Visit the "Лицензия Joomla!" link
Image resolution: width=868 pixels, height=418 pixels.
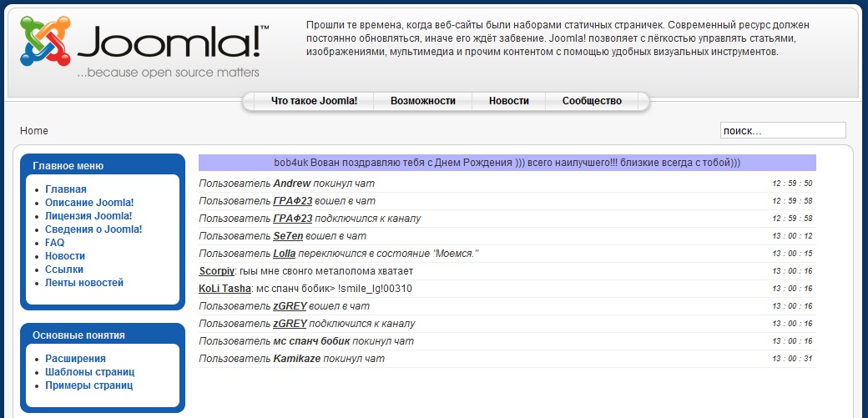(88, 216)
